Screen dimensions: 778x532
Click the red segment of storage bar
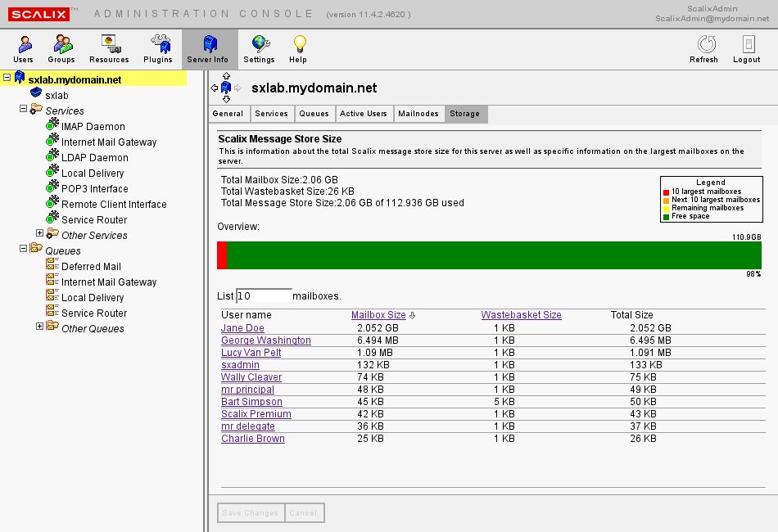click(222, 255)
